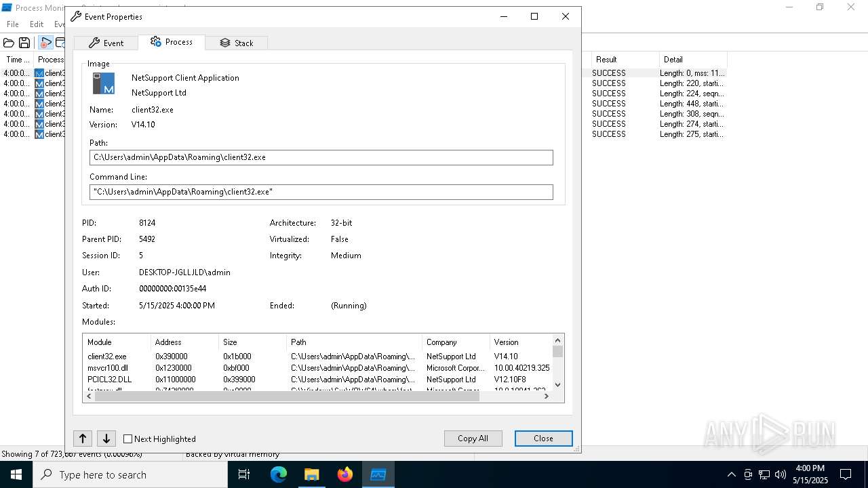Open Edit menu in Process Monitor
Viewport: 868px width, 488px height.
click(x=37, y=24)
